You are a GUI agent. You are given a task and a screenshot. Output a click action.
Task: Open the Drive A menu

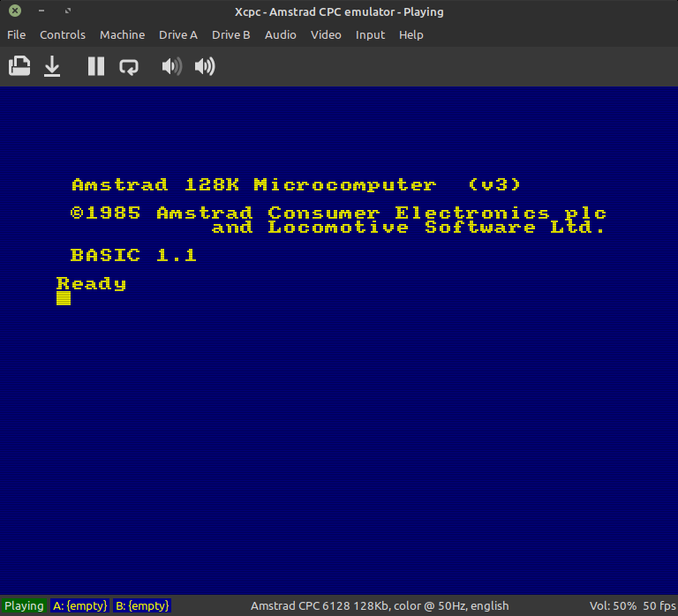point(178,35)
